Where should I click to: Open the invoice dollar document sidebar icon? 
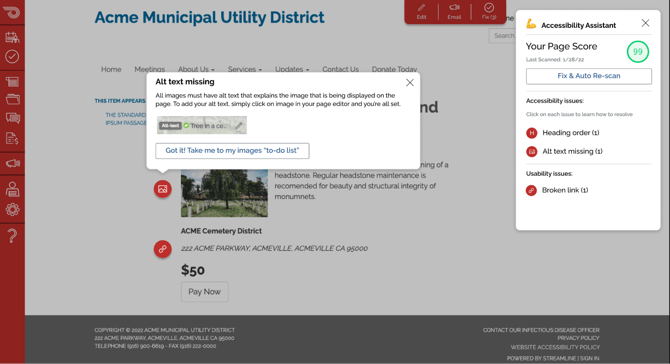click(x=12, y=138)
